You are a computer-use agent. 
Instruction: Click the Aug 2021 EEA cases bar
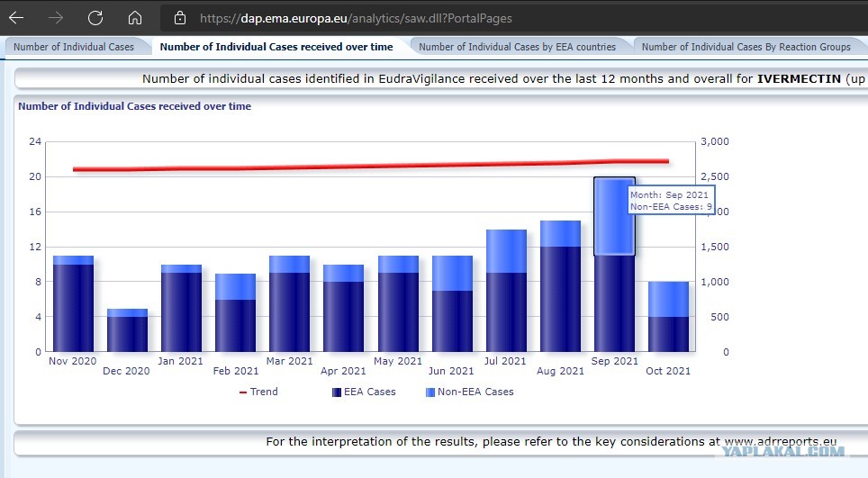click(x=560, y=299)
